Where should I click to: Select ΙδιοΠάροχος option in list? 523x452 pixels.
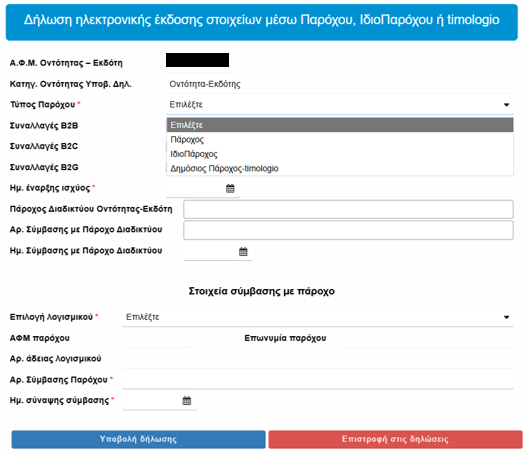[x=340, y=154]
